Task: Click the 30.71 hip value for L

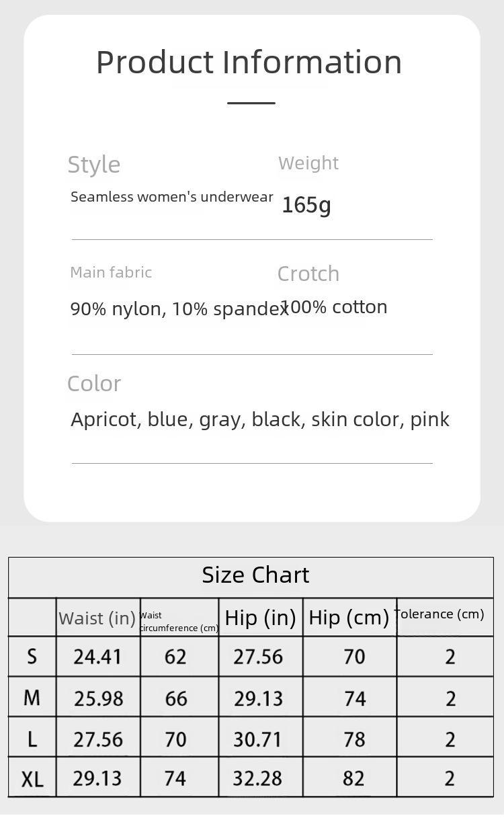Action: point(258,739)
